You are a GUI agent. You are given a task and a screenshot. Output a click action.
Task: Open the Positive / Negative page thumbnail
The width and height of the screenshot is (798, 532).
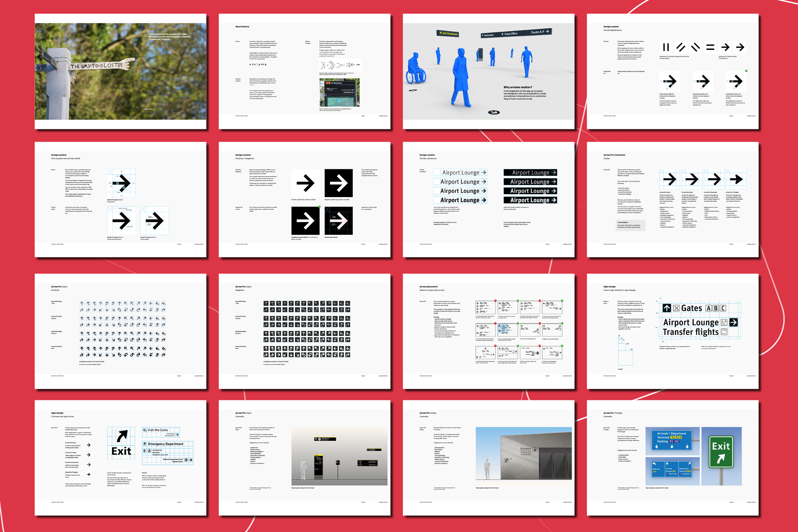click(304, 199)
